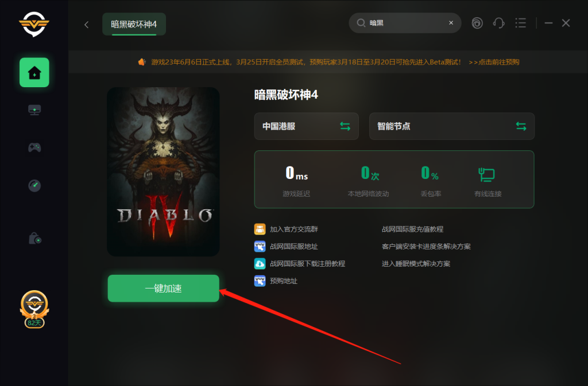588x386 pixels.
Task: Open the toolbox bag icon in sidebar
Action: coord(35,238)
